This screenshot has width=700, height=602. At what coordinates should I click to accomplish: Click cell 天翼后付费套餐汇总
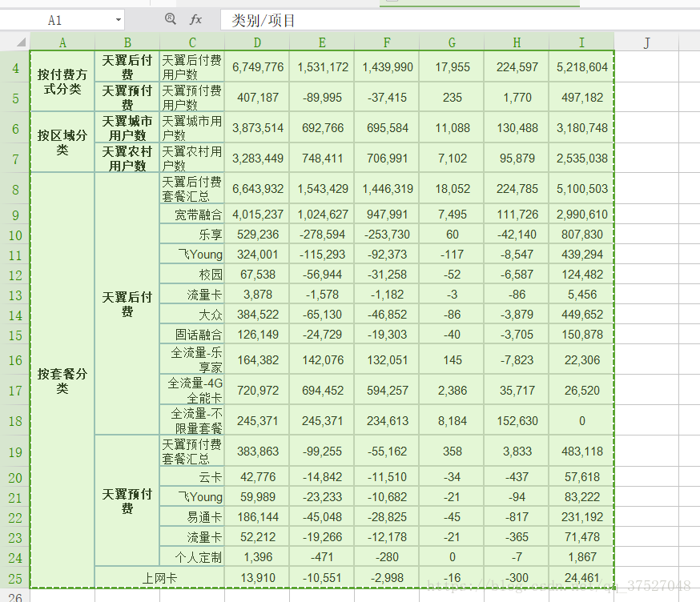pos(192,189)
